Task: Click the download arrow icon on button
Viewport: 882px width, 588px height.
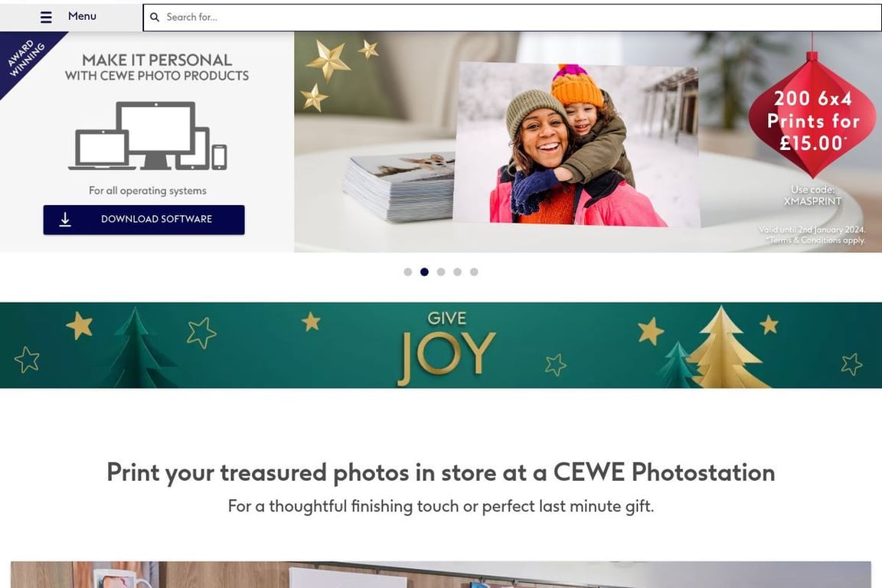Action: coord(65,220)
